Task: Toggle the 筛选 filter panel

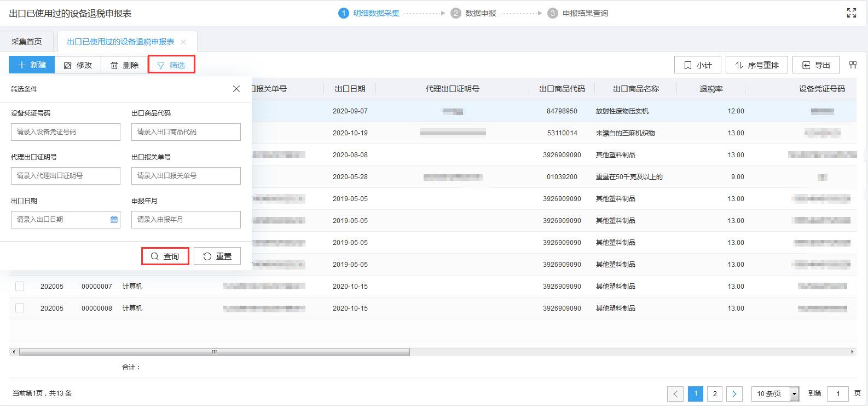Action: click(x=171, y=65)
